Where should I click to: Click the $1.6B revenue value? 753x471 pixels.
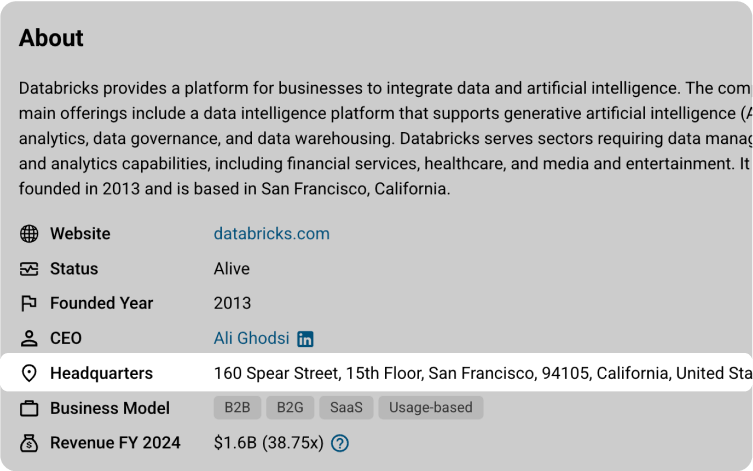[267, 442]
